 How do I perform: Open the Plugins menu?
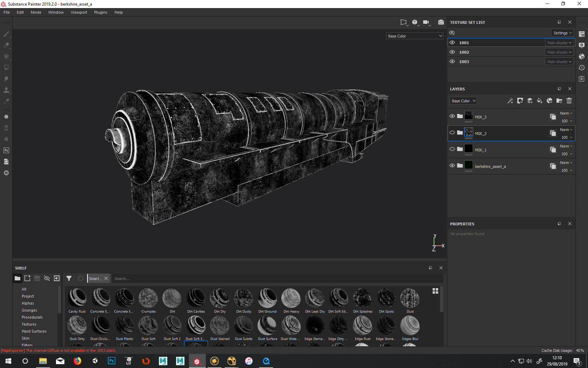pos(100,12)
